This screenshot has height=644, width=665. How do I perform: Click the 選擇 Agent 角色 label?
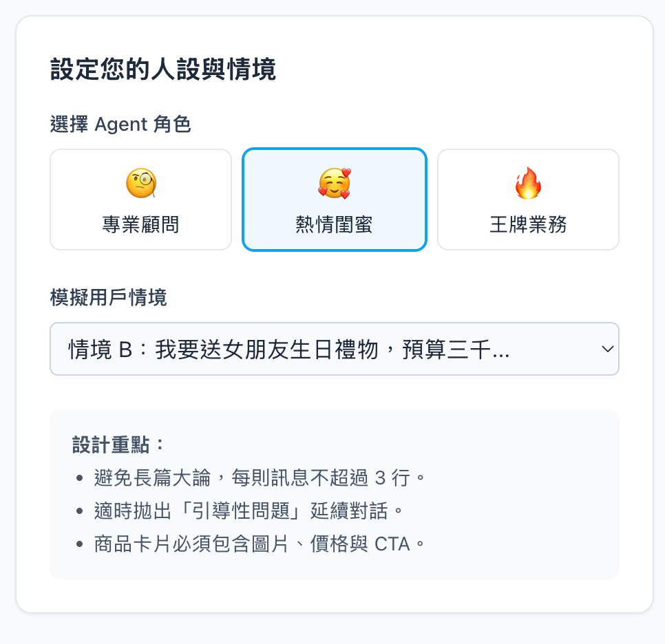point(121,125)
